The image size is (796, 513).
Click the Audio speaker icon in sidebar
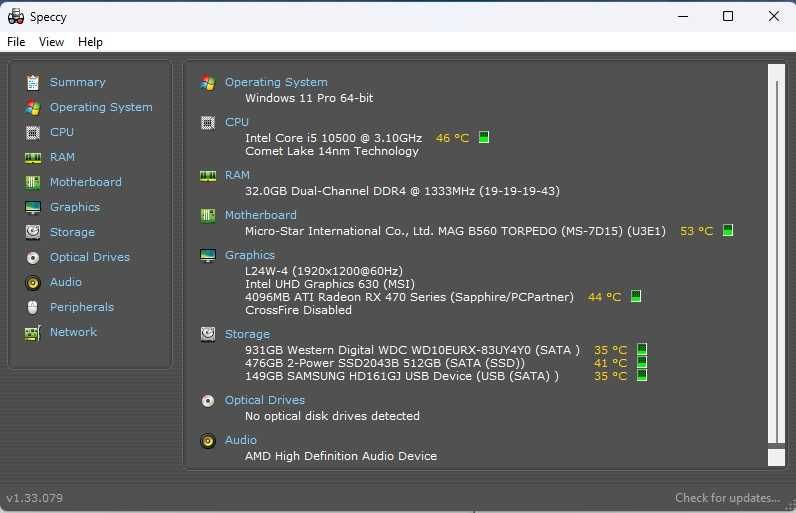[x=33, y=282]
